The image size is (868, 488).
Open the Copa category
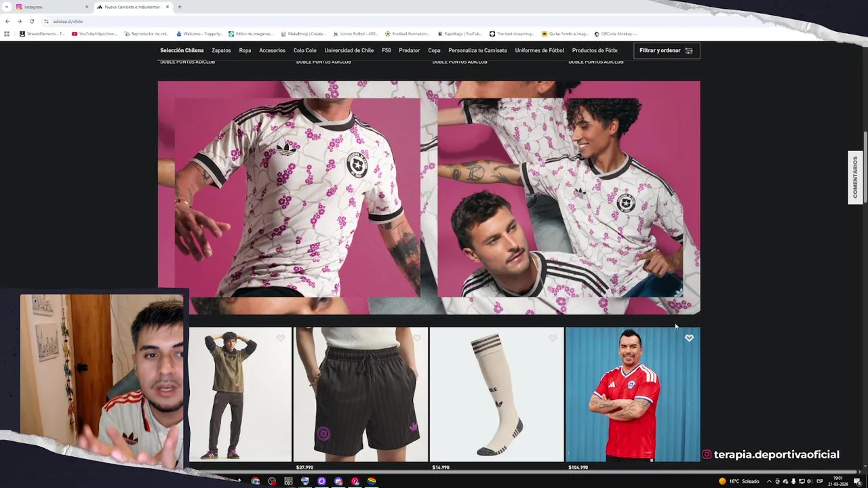tap(434, 50)
